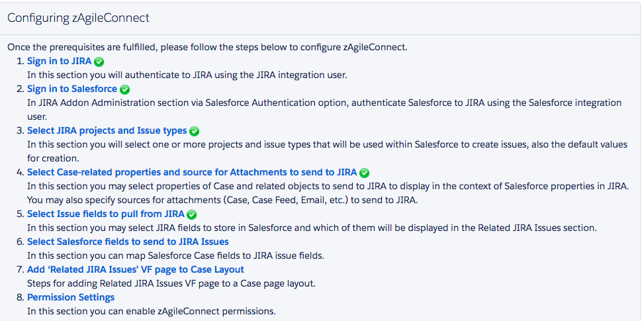Click the green check icon after Case-related properties link
This screenshot has width=644, height=321.
[x=364, y=173]
